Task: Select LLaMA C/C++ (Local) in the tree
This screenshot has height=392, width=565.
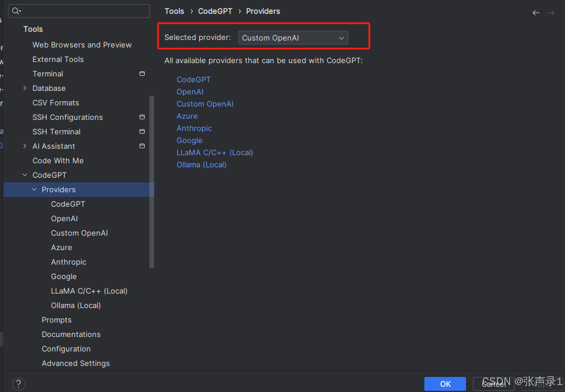Action: (89, 291)
